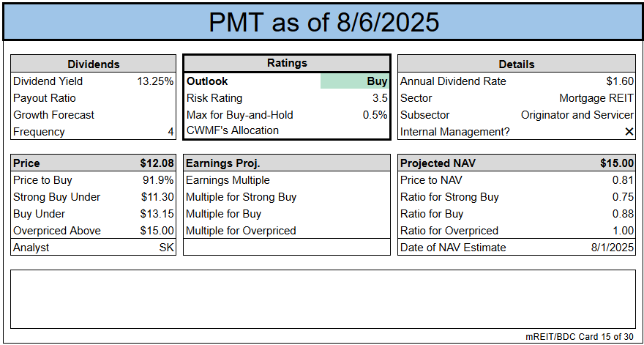Click the Overpriced Above $15.00 value
The height and width of the screenshot is (345, 644).
(157, 231)
